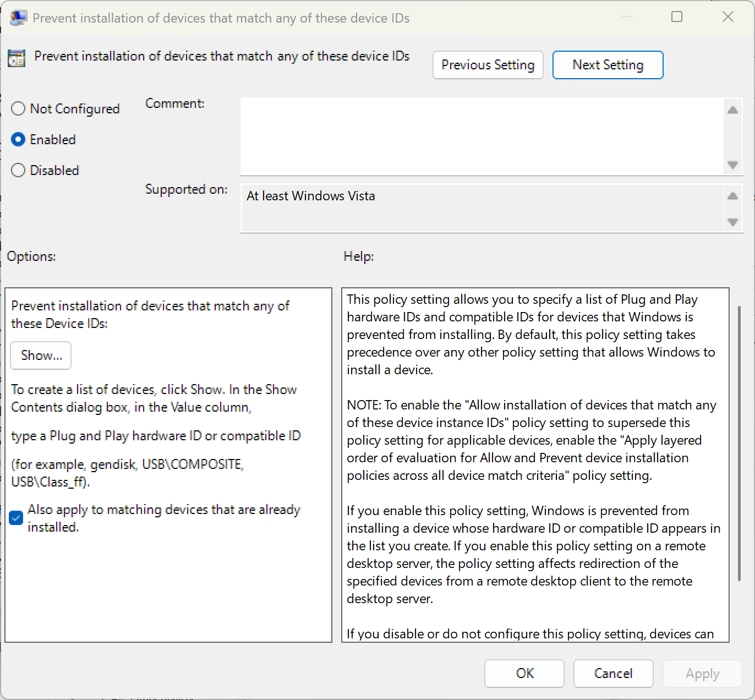Go to the Next Setting
The image size is (755, 700).
[x=608, y=65]
